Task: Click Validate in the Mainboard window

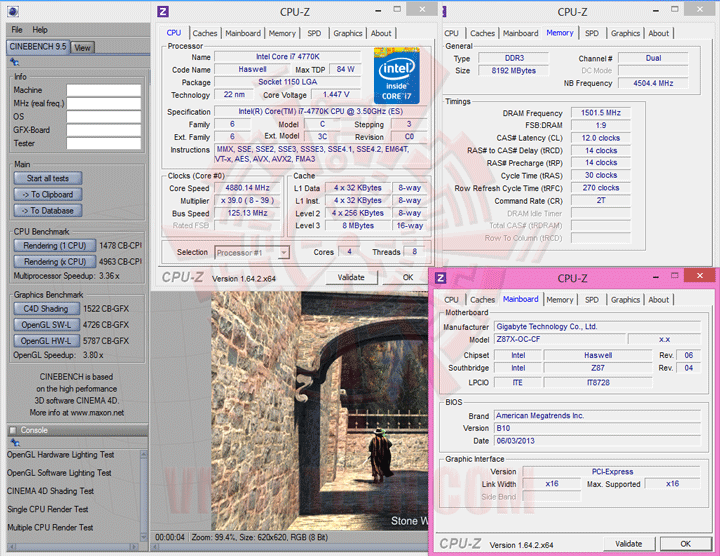Action: pos(628,543)
